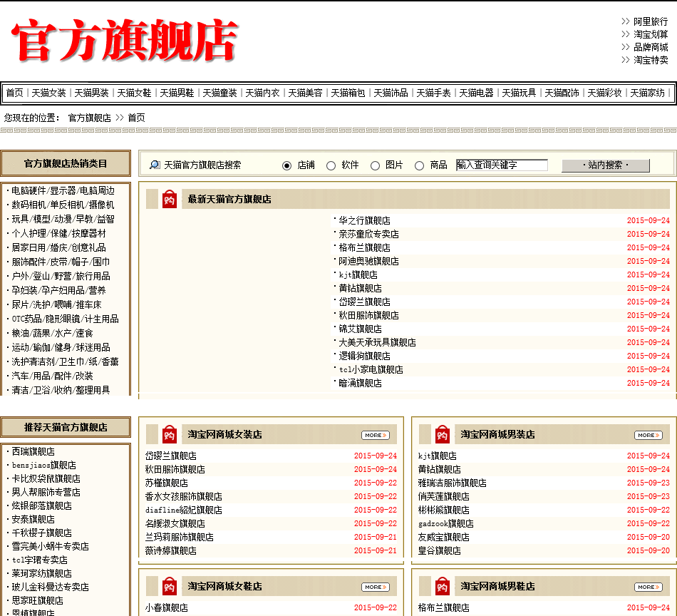
Task: Open 西瑞旗舰店 in recommended stores
Action: tap(33, 451)
